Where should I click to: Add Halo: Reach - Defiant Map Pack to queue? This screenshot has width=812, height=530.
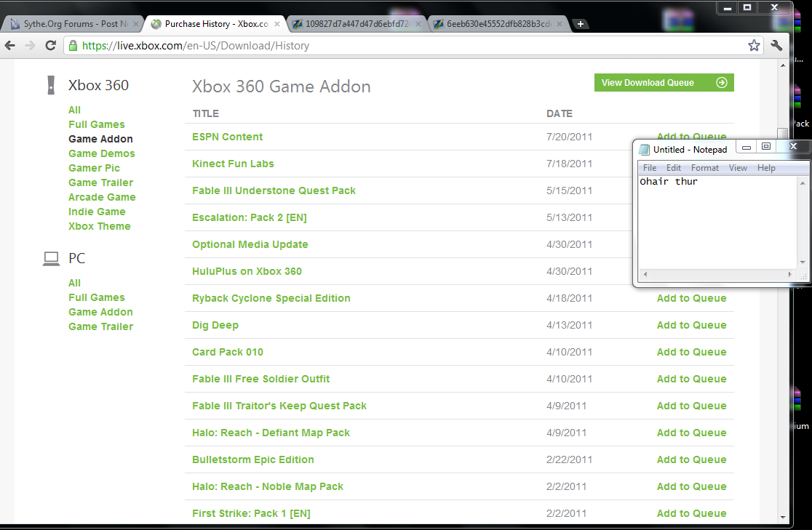[691, 433]
